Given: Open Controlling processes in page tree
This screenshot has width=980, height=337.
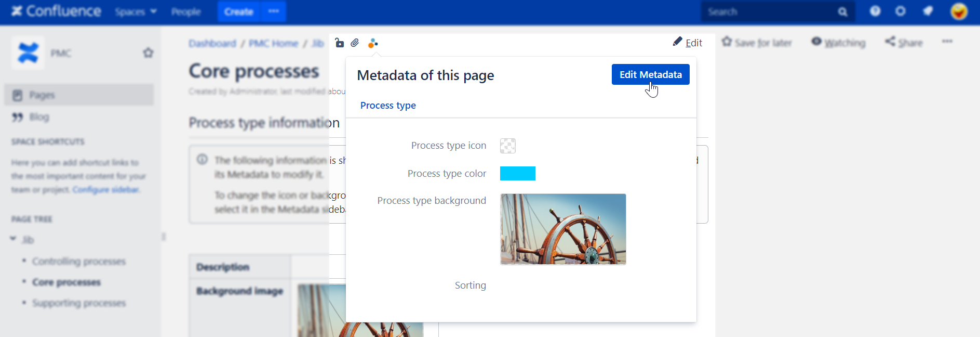Looking at the screenshot, I should pos(79,261).
